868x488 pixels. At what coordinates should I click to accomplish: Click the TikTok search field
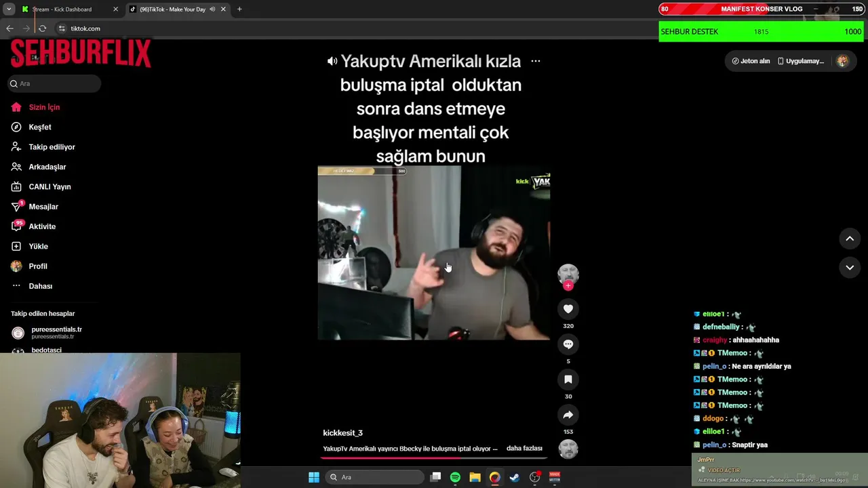(54, 83)
